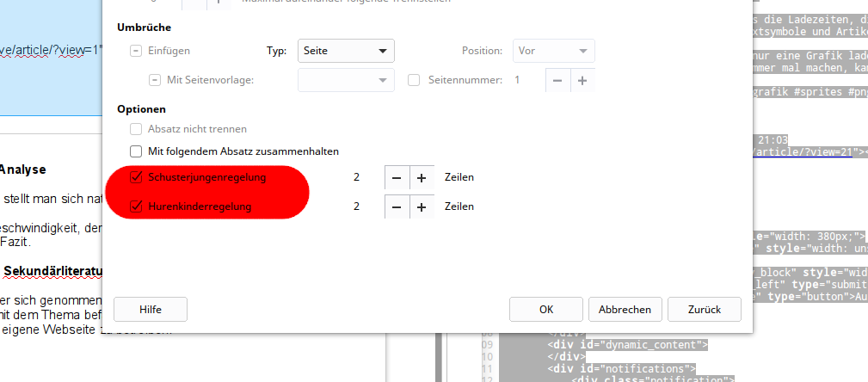
Task: Toggle the Einfügen checkbox under Umbrüche
Action: [x=136, y=51]
